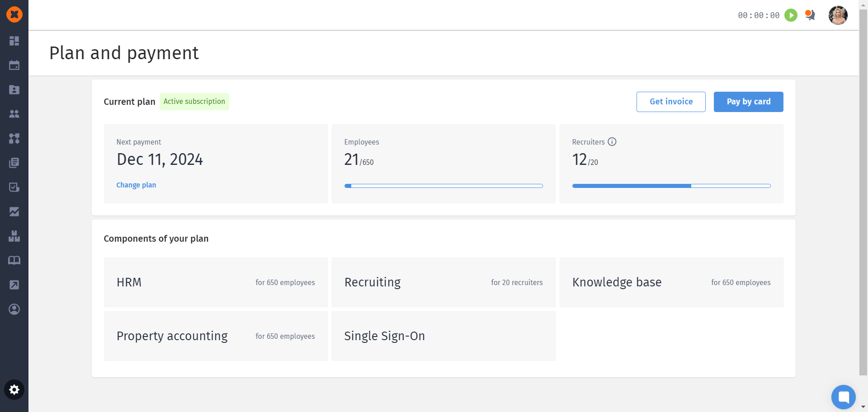Click the 12/20 recruiters count
The height and width of the screenshot is (412, 868).
pos(585,160)
